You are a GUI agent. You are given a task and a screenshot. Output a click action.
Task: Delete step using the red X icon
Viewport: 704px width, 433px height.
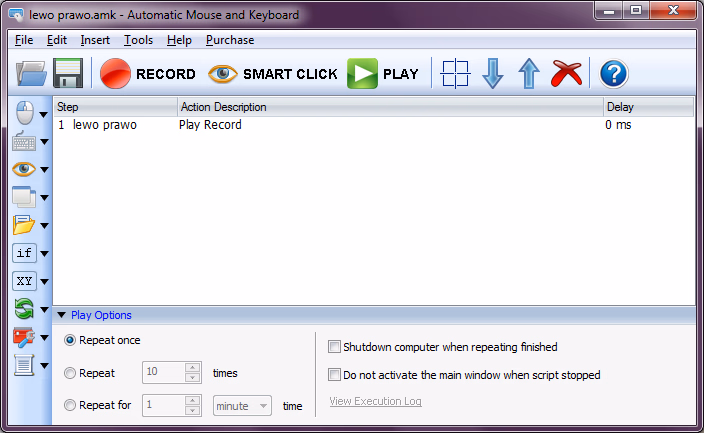pos(567,74)
